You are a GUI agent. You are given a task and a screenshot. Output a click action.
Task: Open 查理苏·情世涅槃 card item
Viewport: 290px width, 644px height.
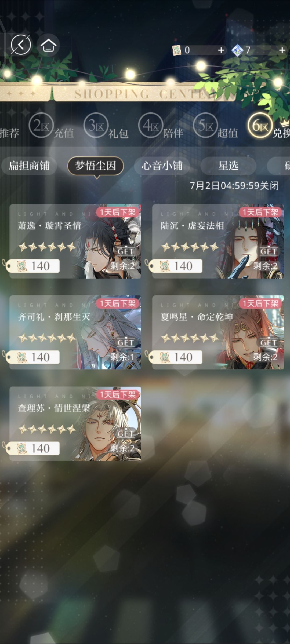point(75,424)
